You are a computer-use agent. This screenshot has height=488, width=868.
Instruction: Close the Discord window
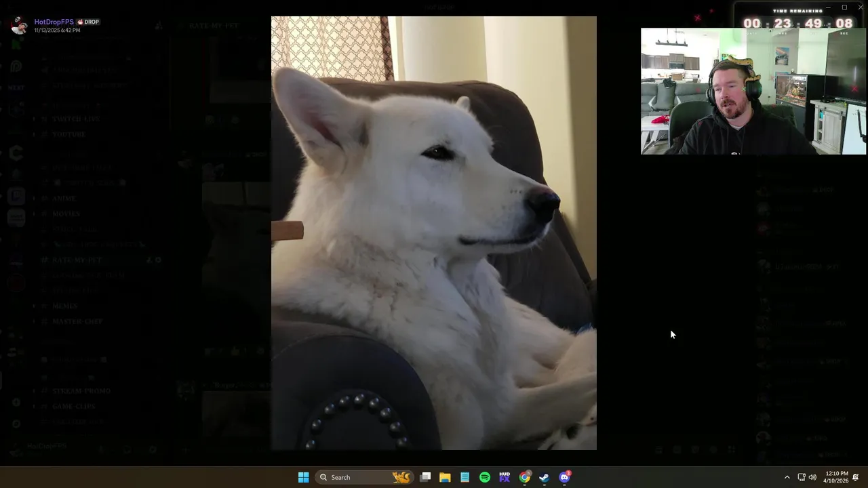pos(860,7)
